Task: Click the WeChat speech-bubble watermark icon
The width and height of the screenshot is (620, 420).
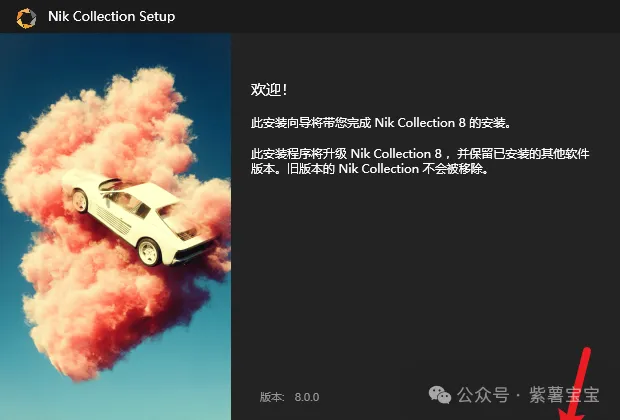Action: [x=440, y=395]
